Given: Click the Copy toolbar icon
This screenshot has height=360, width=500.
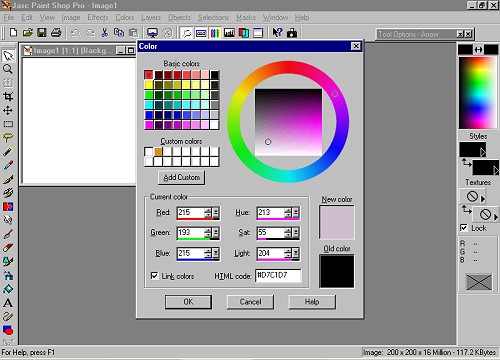Looking at the screenshot, I should tap(119, 33).
